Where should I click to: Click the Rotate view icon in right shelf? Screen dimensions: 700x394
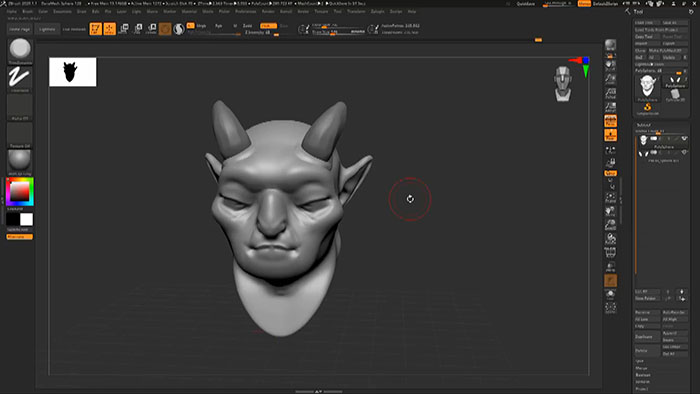pyautogui.click(x=610, y=239)
